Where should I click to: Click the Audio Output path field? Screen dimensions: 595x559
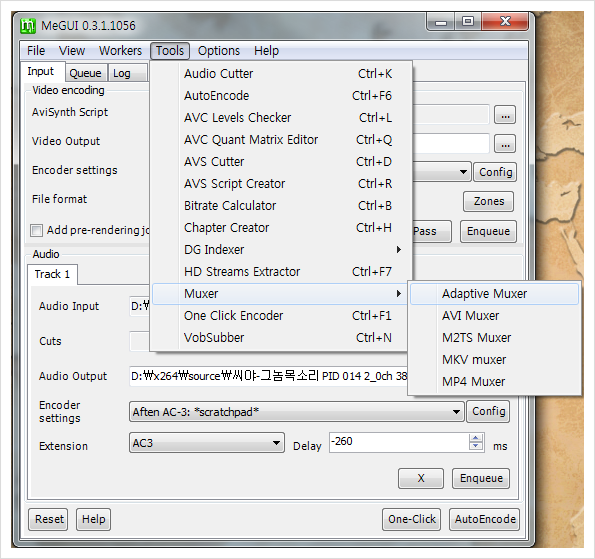click(x=269, y=376)
